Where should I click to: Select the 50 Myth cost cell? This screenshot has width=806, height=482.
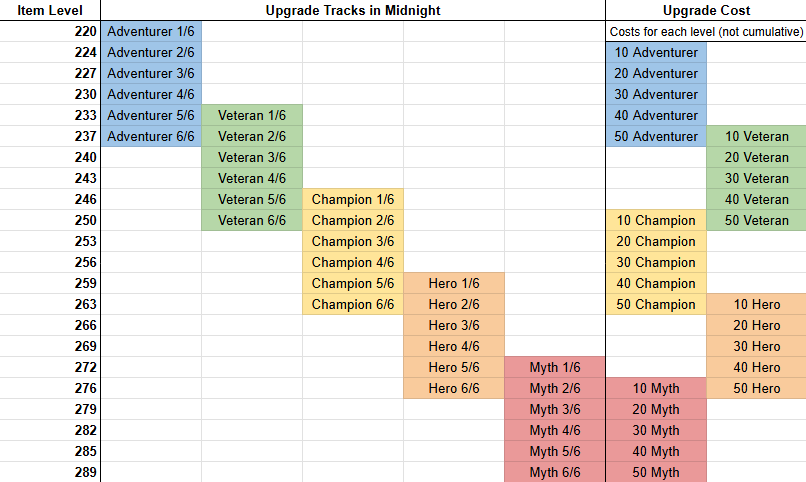(x=656, y=472)
